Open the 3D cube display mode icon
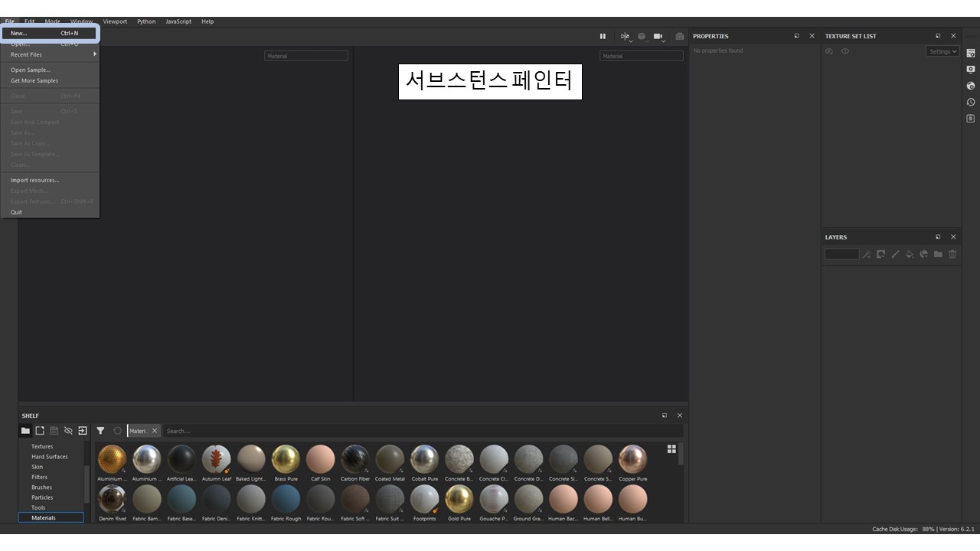 [x=642, y=36]
